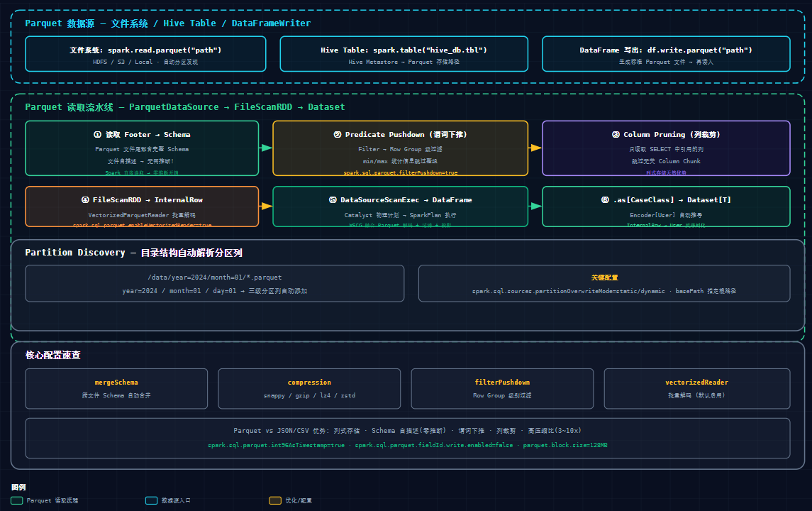Viewport: 812px width, 511px height.
Task: Click '跳过无关 Column Chunk' text
Action: [x=666, y=161]
